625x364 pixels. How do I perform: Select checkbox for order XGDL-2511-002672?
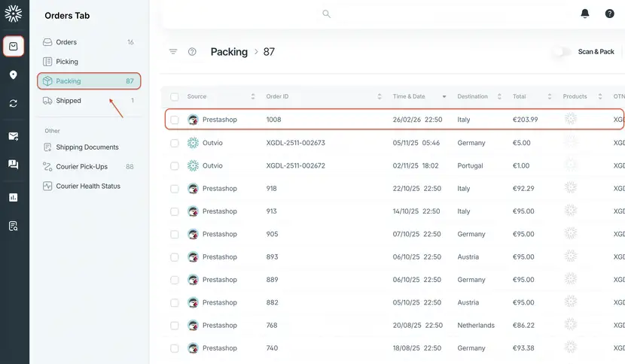click(175, 165)
